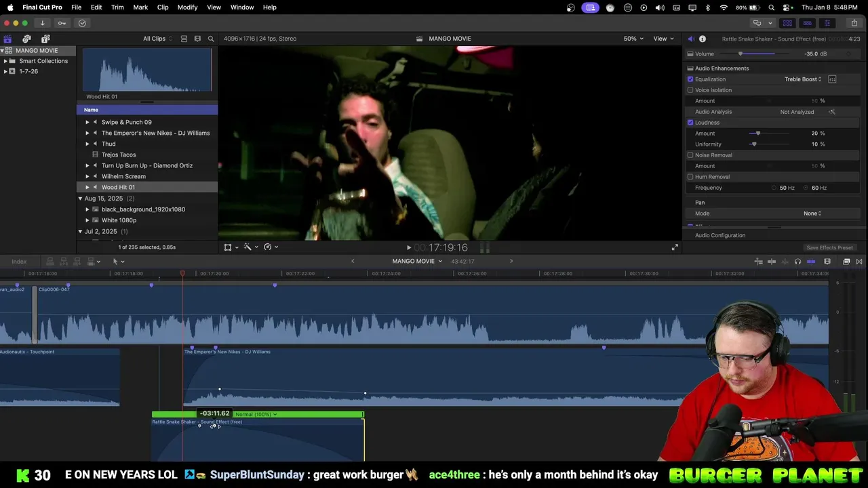Image resolution: width=868 pixels, height=488 pixels.
Task: Enter full screen viewer playback
Action: [675, 247]
